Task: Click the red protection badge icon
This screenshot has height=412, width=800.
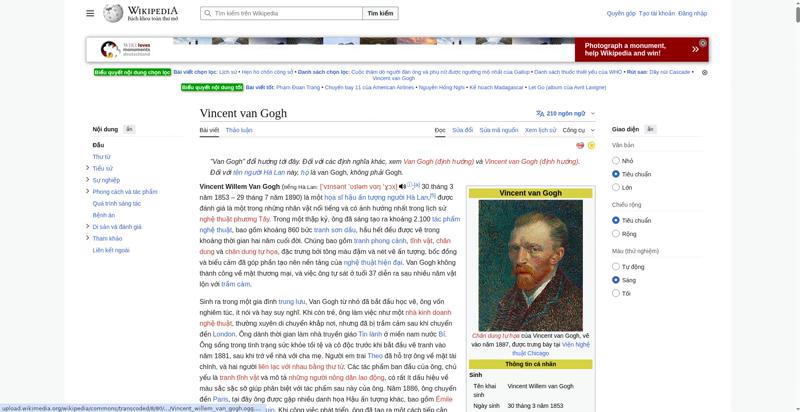Action: click(x=580, y=145)
